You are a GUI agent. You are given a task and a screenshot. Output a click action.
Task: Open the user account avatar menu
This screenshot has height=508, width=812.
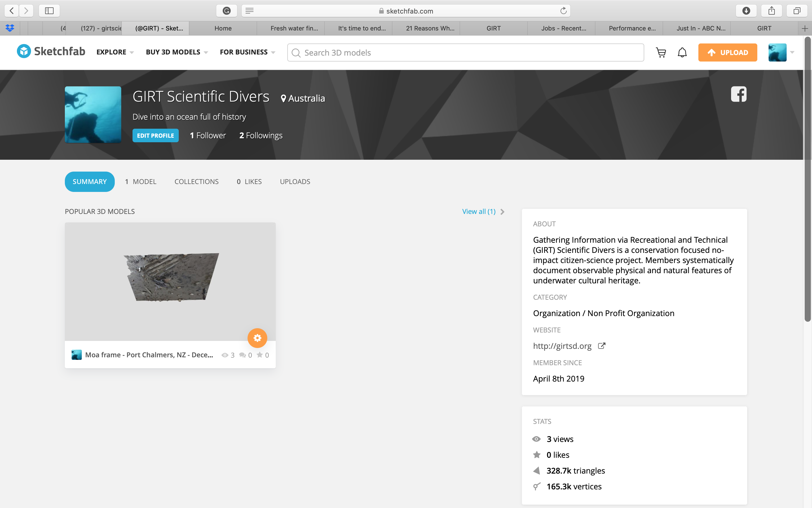tap(777, 52)
